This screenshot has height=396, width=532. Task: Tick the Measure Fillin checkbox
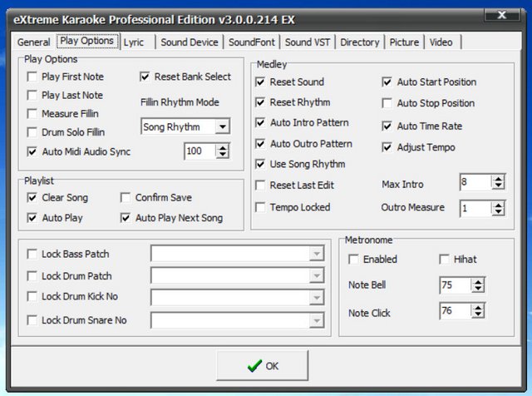[x=32, y=113]
